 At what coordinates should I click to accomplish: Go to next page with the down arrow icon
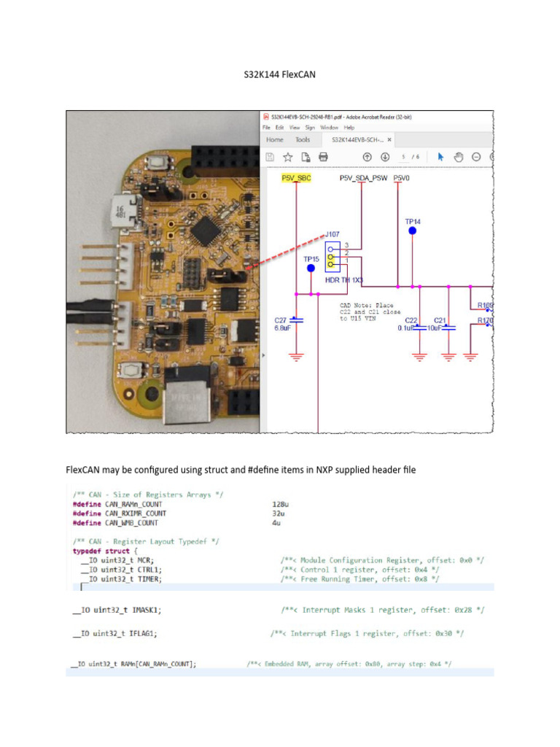[x=385, y=158]
